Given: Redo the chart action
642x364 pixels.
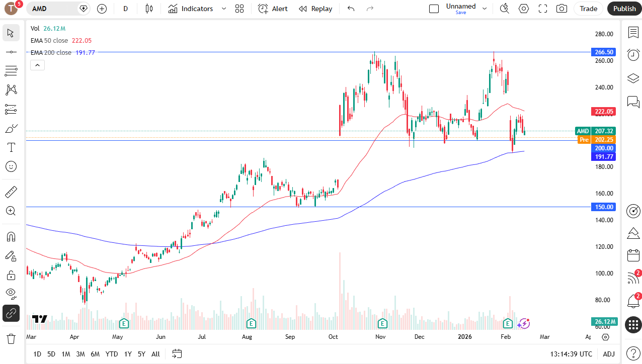Looking at the screenshot, I should click(x=370, y=9).
